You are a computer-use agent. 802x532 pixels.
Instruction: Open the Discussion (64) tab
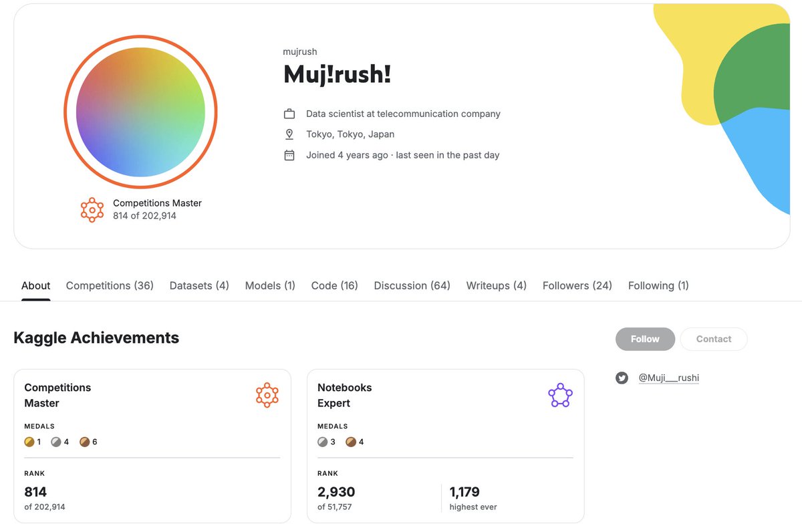pyautogui.click(x=412, y=285)
